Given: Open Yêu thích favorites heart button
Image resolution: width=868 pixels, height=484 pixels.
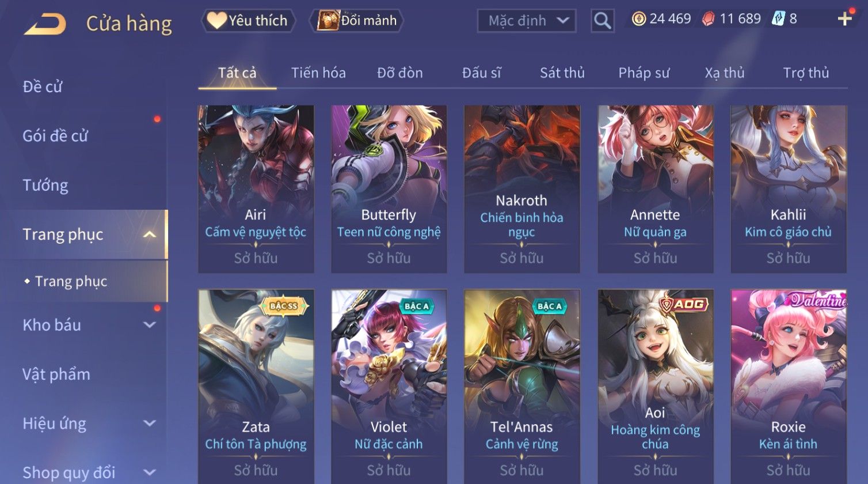Looking at the screenshot, I should point(248,21).
